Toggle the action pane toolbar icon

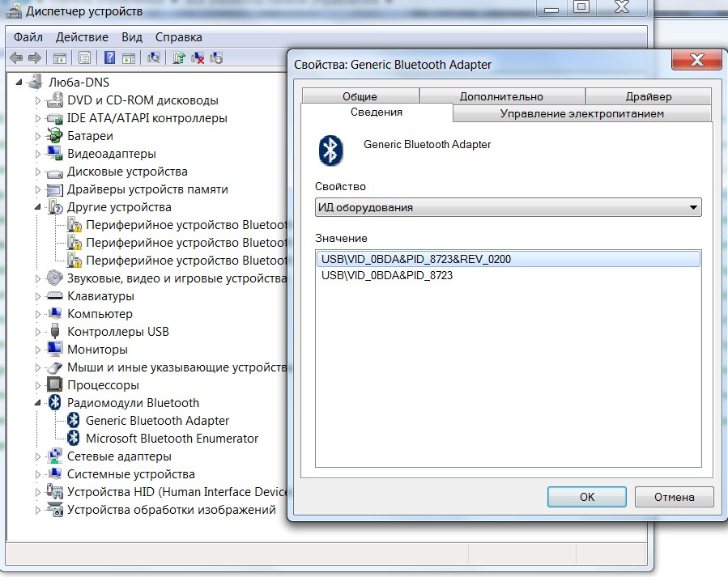[x=129, y=58]
